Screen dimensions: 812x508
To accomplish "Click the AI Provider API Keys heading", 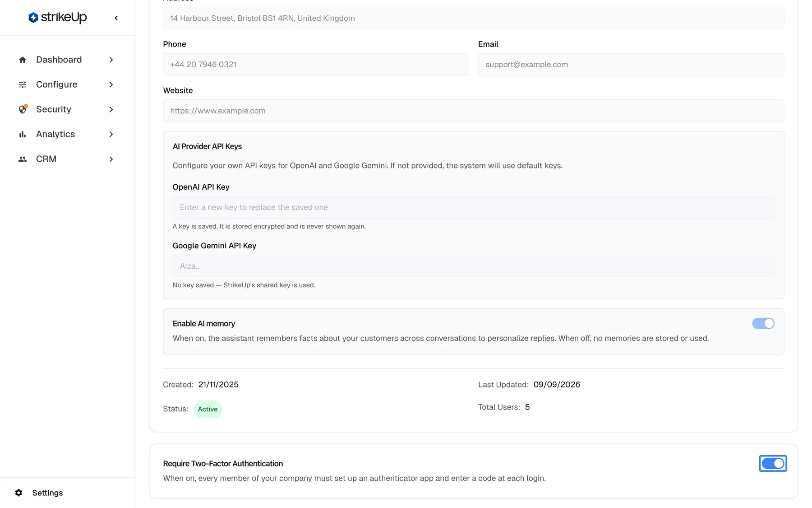I will (207, 146).
